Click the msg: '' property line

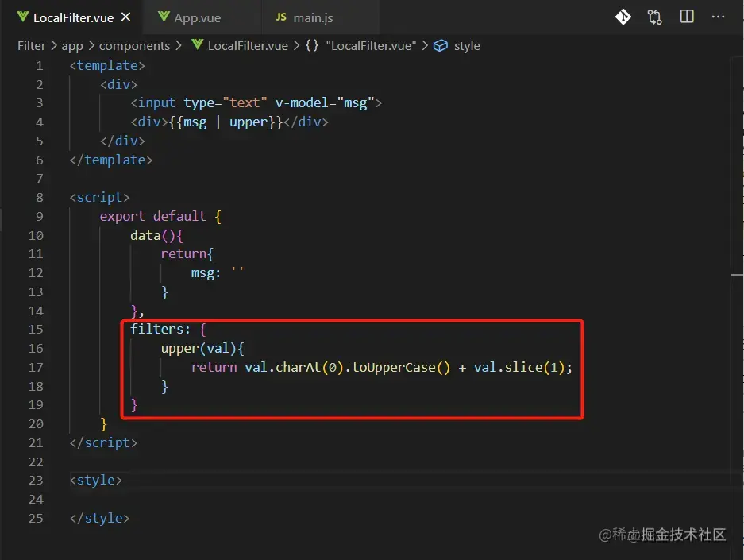pyautogui.click(x=218, y=273)
